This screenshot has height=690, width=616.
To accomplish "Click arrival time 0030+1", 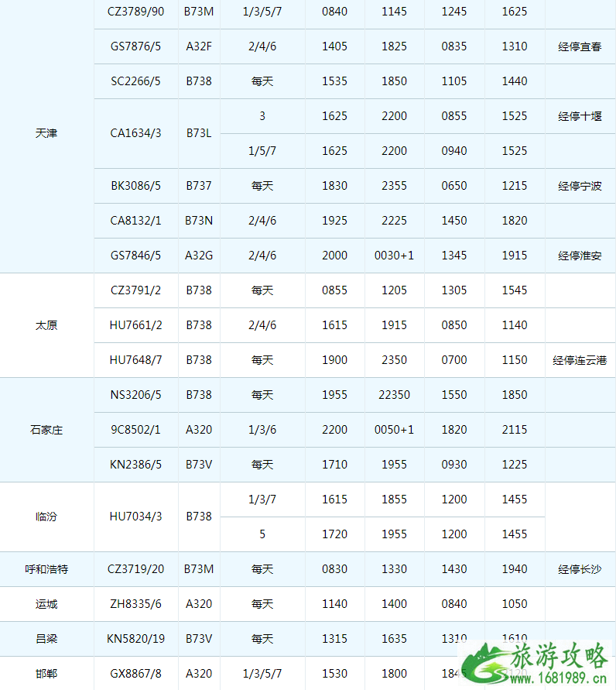I will click(x=394, y=256).
